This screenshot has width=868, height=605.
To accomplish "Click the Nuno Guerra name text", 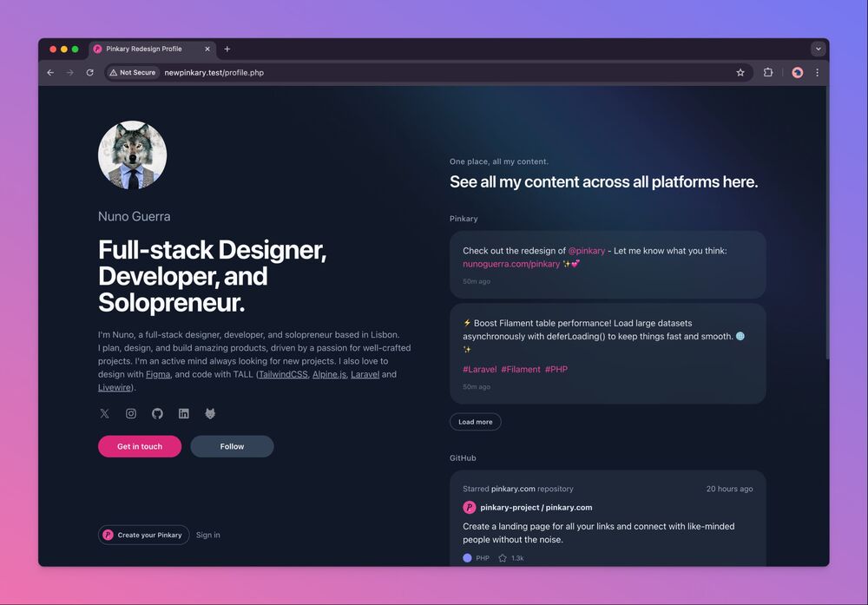I will click(x=134, y=216).
